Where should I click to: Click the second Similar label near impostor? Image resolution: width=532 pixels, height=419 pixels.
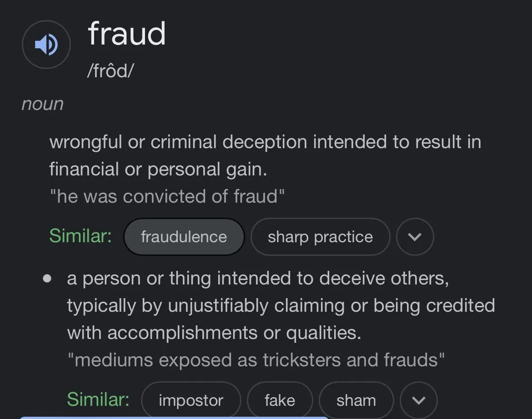[x=98, y=399]
